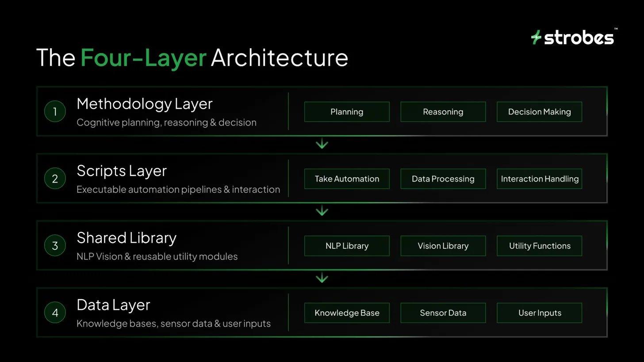Viewport: 644px width, 362px height.
Task: Click 'NLP Vision & reusable utility modules' subtitle
Action: [157, 256]
